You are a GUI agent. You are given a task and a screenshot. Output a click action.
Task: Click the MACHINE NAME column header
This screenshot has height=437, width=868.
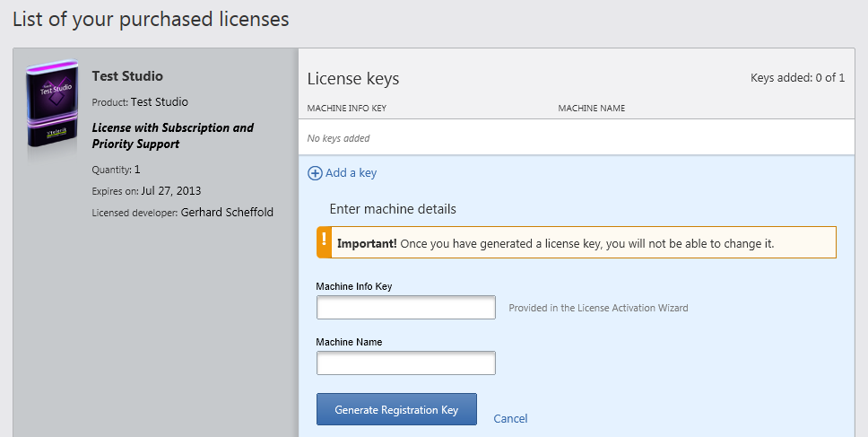coord(591,109)
